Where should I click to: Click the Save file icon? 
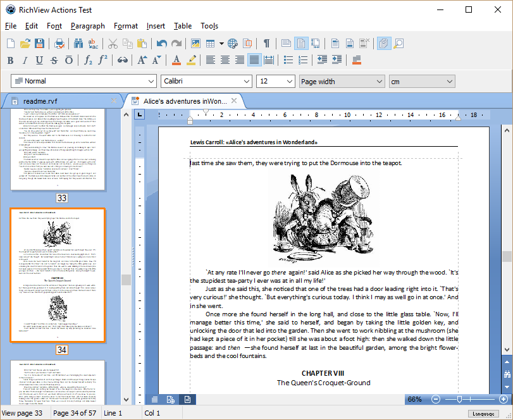click(x=39, y=44)
